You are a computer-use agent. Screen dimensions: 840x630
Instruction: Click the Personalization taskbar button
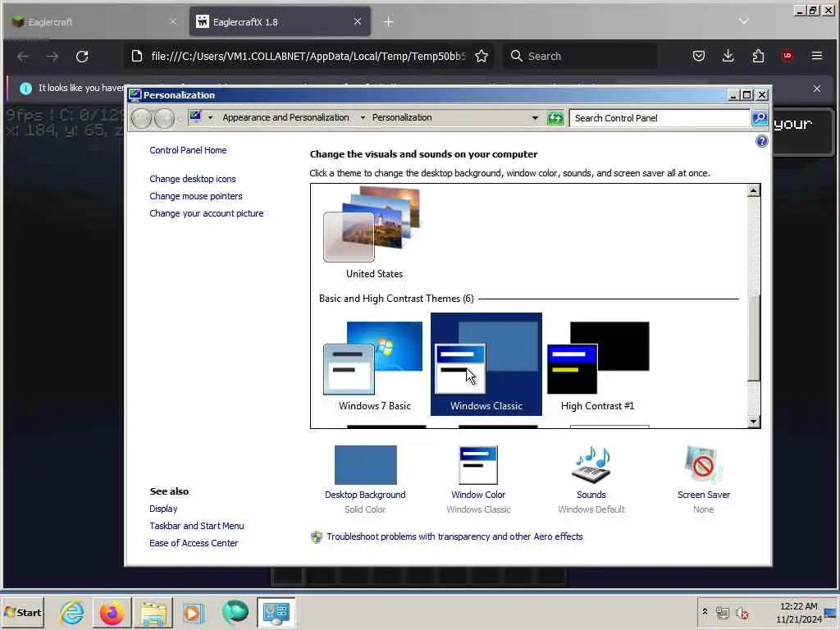(276, 612)
